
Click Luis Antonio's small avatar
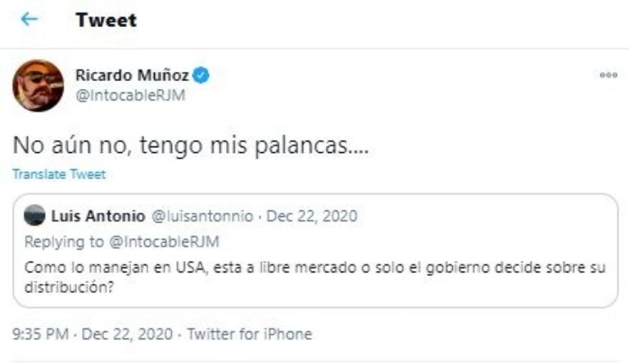35,217
